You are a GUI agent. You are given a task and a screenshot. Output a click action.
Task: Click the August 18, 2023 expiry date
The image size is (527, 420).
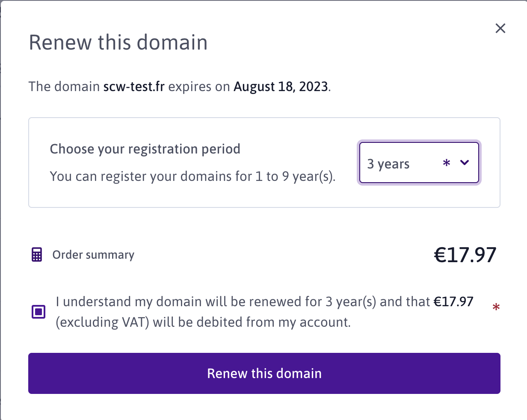pos(281,87)
